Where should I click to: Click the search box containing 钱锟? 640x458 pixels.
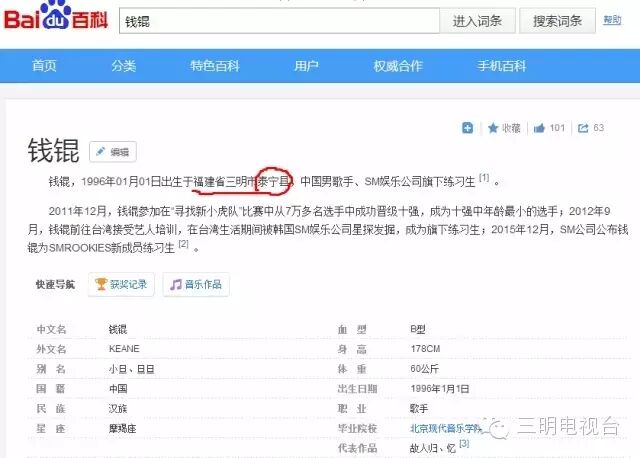(279, 21)
